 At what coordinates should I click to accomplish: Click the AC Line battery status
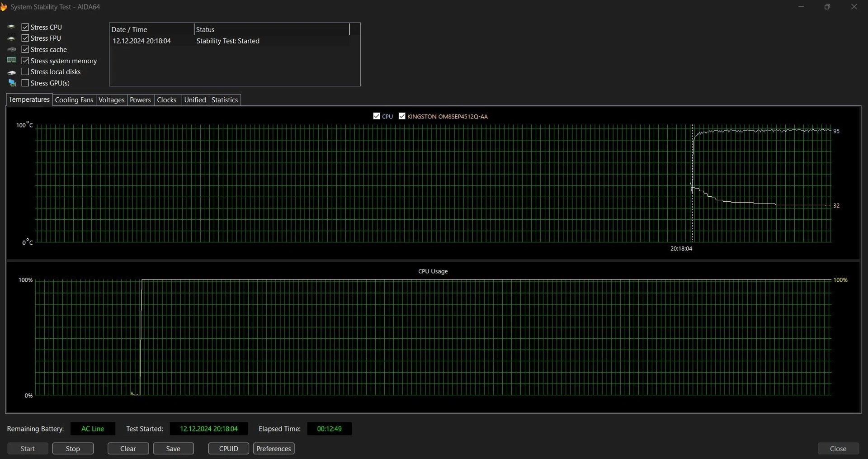[x=93, y=429]
